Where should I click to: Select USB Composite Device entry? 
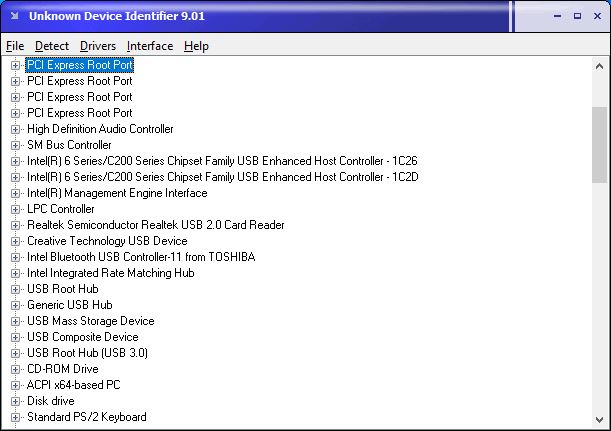click(83, 337)
